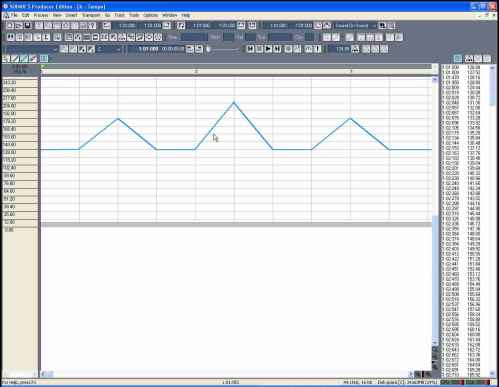Click the Tempo Properties icon
Image resolution: width=499 pixels, height=387 pixels.
pos(487,59)
